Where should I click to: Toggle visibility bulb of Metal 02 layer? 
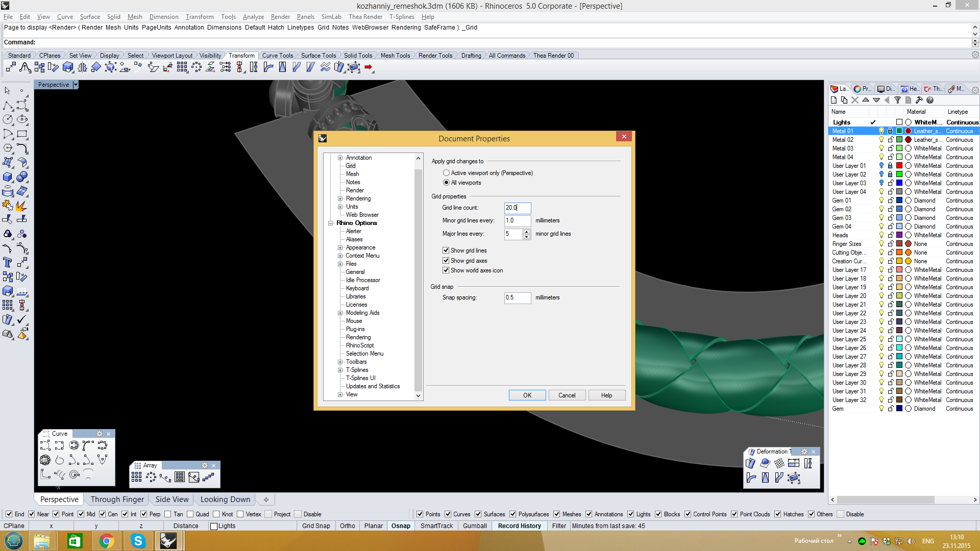(881, 140)
